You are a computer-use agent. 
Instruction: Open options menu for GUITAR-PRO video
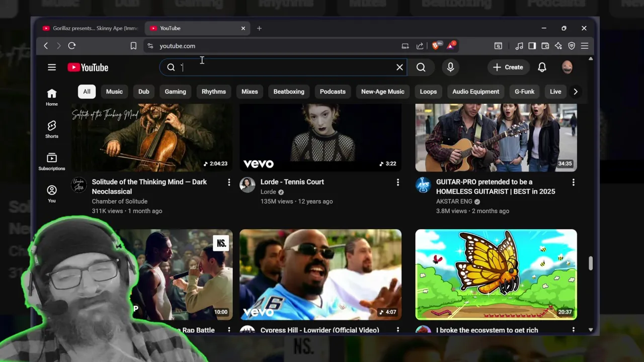pos(573,182)
